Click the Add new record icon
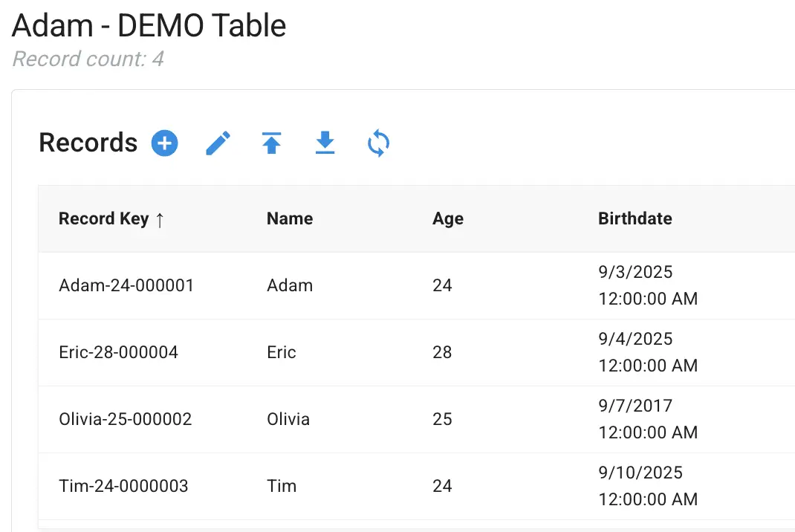 (x=164, y=143)
